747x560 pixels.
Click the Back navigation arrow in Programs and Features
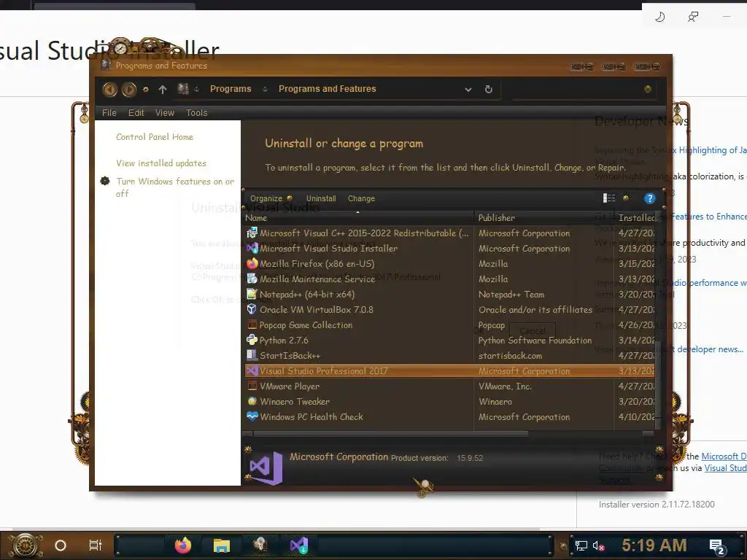click(x=110, y=89)
